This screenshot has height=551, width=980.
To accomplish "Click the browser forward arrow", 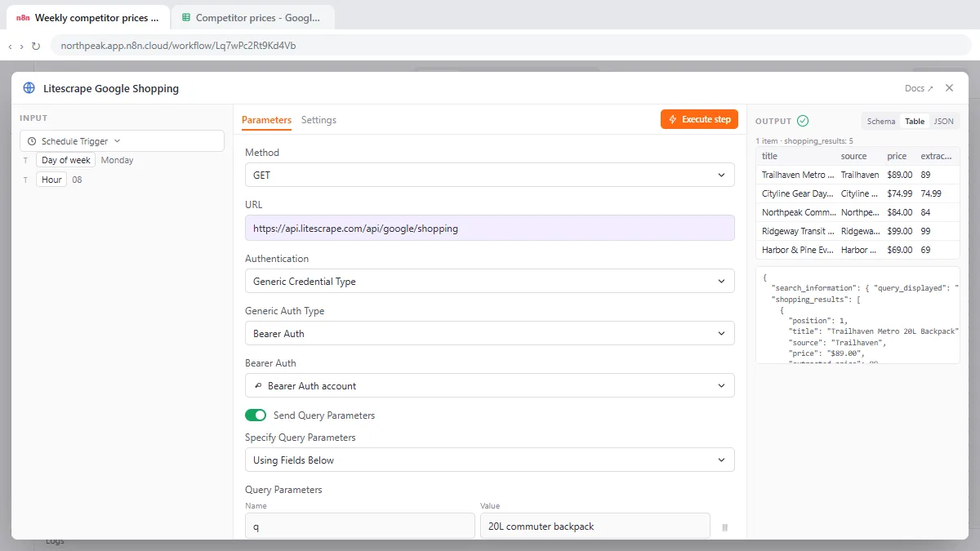I will pyautogui.click(x=21, y=46).
